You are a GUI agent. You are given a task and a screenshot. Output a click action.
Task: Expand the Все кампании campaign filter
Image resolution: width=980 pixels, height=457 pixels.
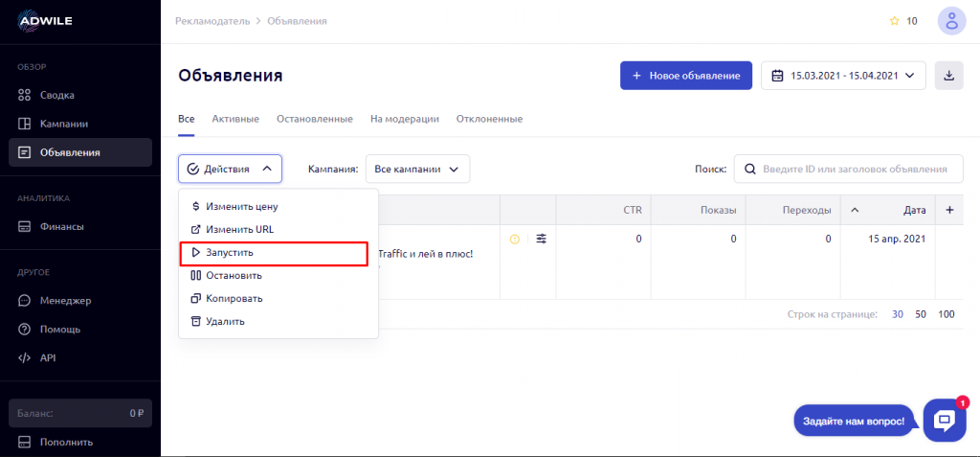416,169
